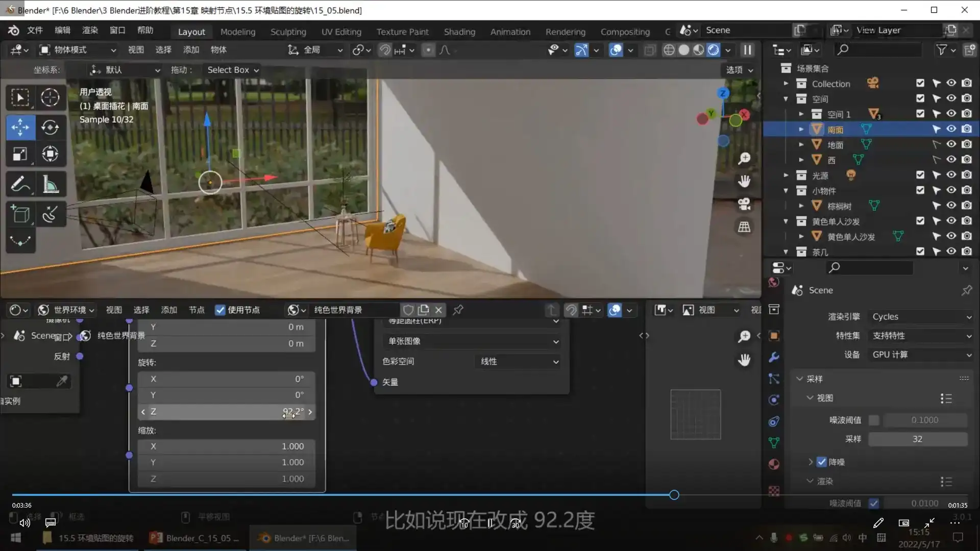This screenshot has height=551, width=980.
Task: Toggle the 使用节点 checkbox
Action: [220, 310]
